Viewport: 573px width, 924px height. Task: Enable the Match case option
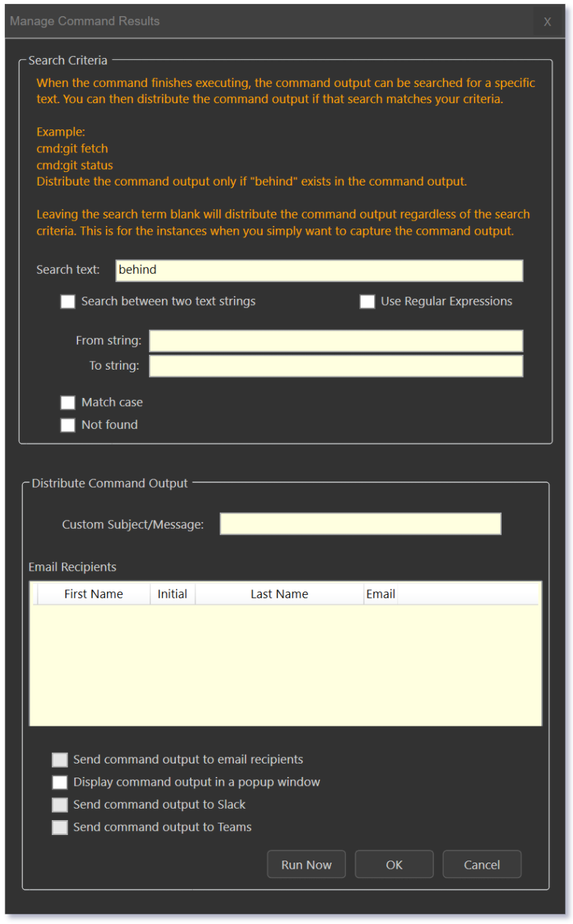(68, 403)
